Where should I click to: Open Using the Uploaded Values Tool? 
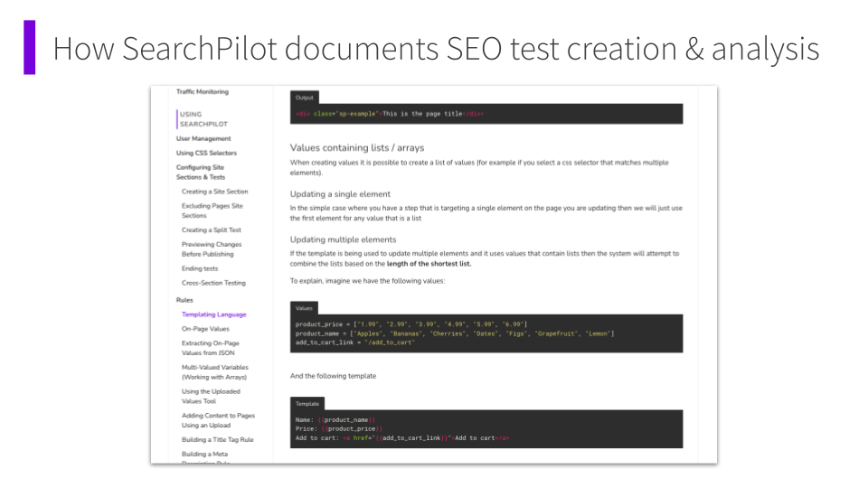coord(211,397)
